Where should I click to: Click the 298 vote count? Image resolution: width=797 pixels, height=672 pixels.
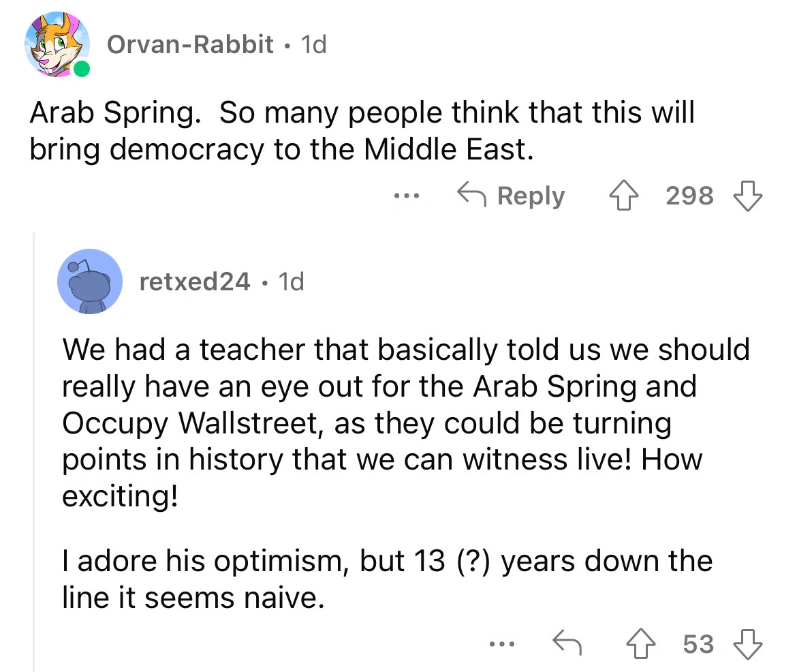click(690, 196)
